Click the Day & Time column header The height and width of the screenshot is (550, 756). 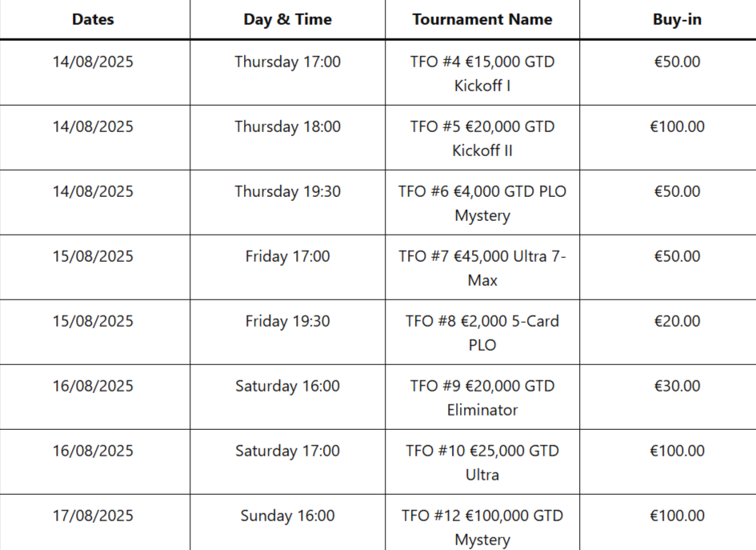pos(287,19)
